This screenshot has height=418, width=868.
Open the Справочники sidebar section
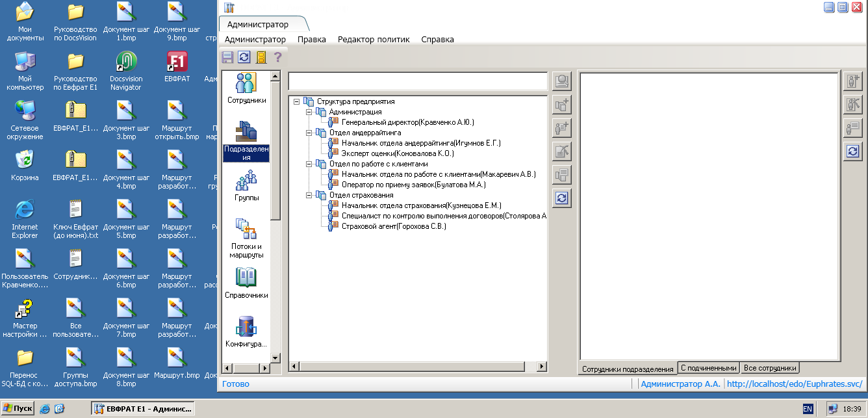pyautogui.click(x=246, y=283)
